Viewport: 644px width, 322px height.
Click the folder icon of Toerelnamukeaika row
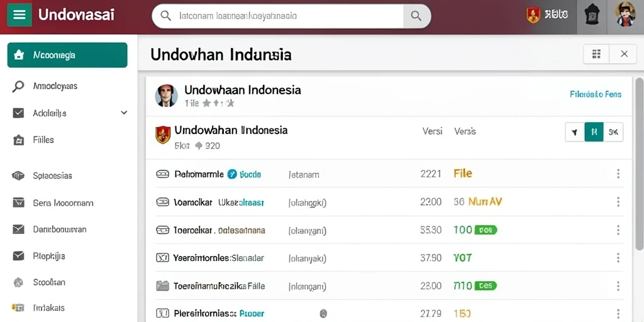[x=163, y=286]
